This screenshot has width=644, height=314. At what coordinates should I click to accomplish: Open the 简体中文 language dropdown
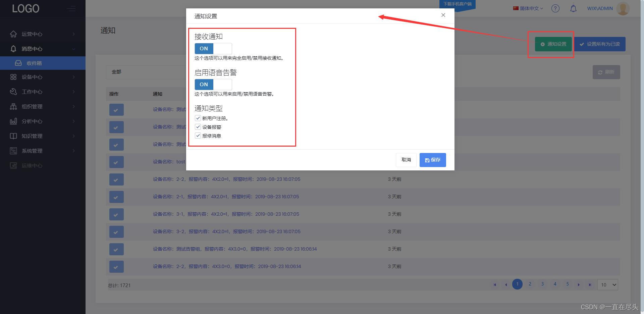coord(528,8)
